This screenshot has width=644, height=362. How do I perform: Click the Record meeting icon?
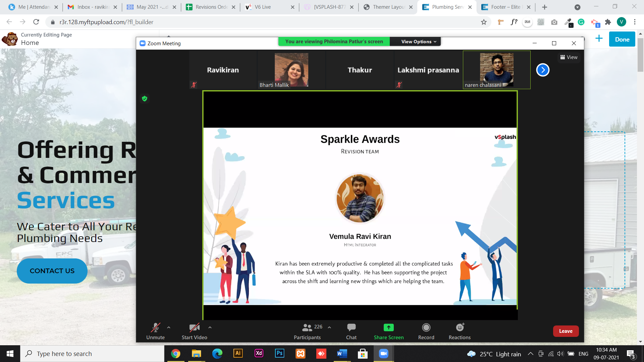click(426, 327)
